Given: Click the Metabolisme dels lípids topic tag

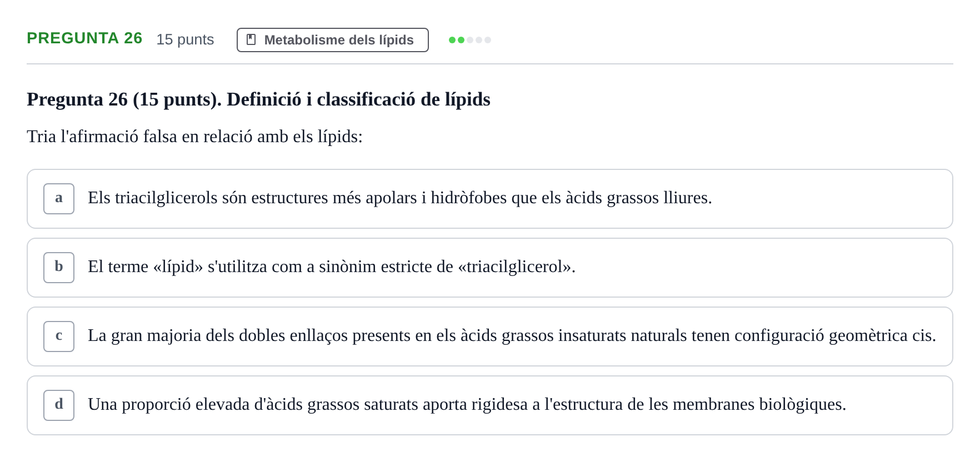Looking at the screenshot, I should pyautogui.click(x=332, y=40).
